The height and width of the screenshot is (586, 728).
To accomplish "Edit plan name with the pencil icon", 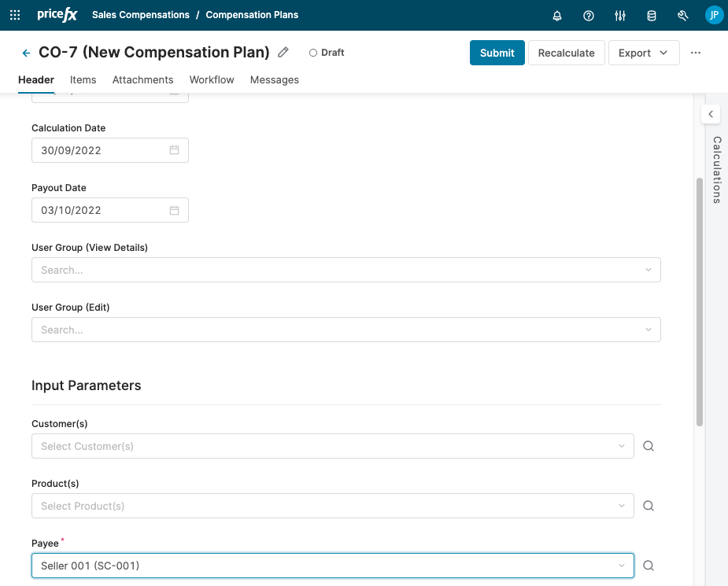I will click(x=283, y=53).
